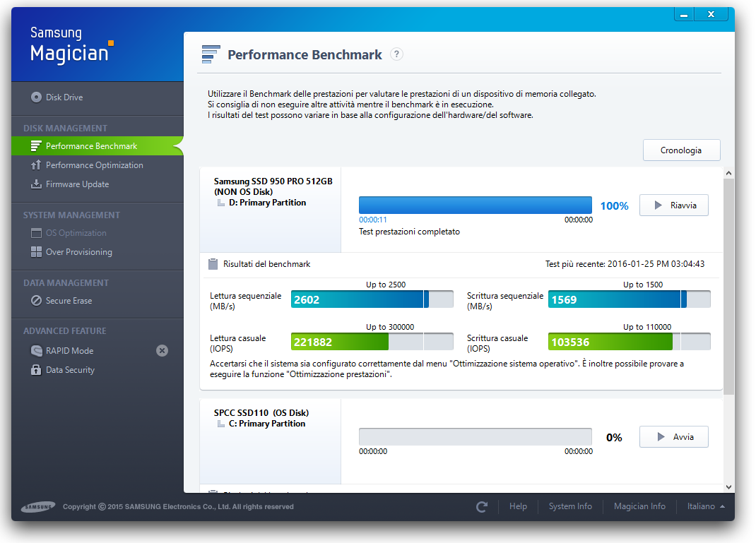Click the Secure Erase circle icon
The width and height of the screenshot is (756, 543).
36,301
